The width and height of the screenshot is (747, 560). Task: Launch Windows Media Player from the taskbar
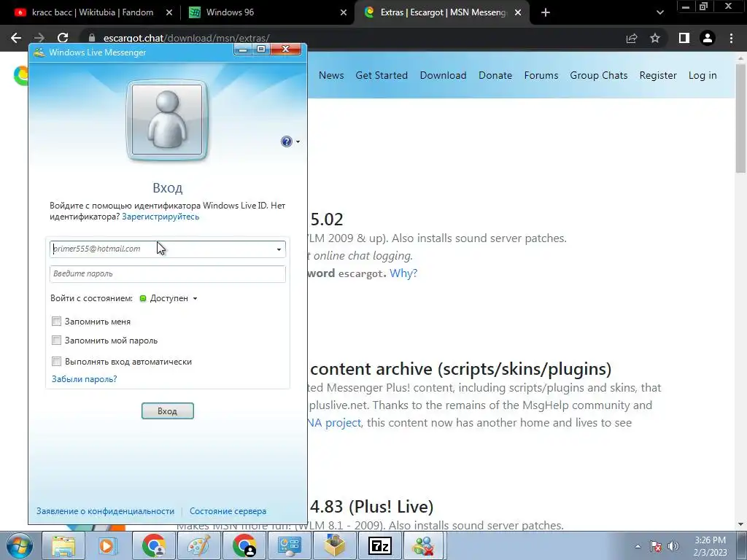click(x=107, y=546)
